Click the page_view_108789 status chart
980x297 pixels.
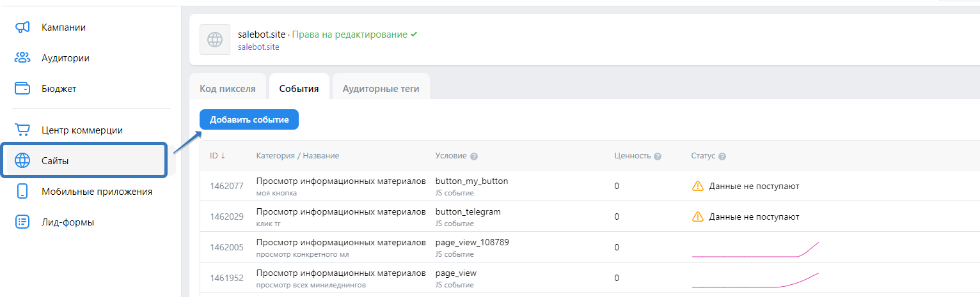click(x=755, y=248)
